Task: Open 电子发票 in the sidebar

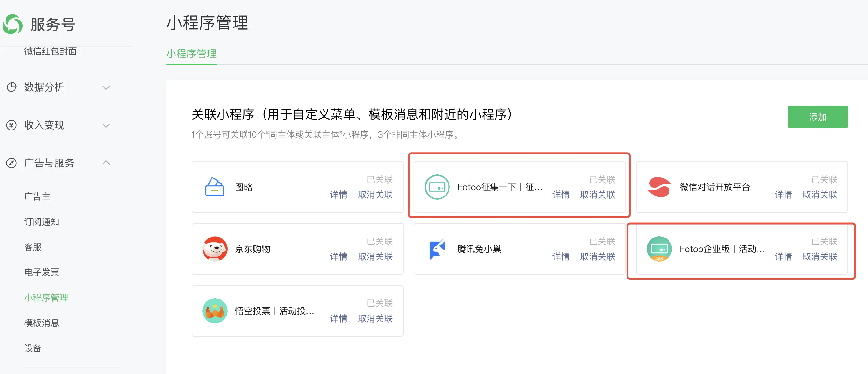Action: click(41, 273)
